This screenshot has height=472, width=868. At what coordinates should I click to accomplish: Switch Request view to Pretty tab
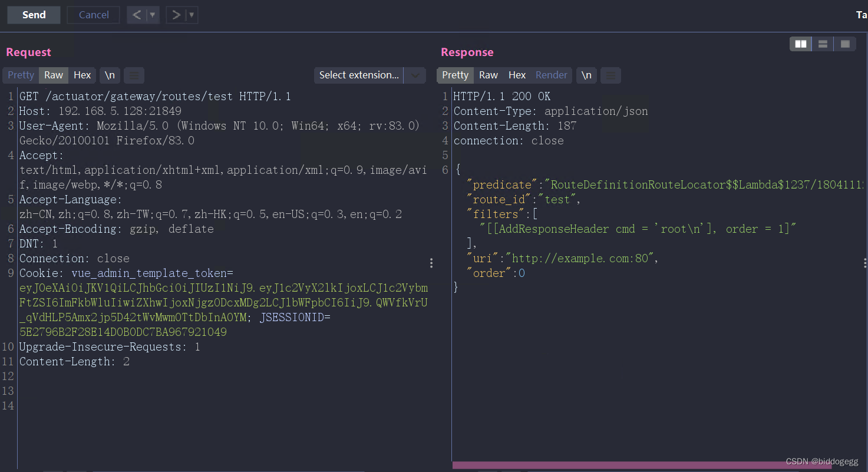click(21, 75)
